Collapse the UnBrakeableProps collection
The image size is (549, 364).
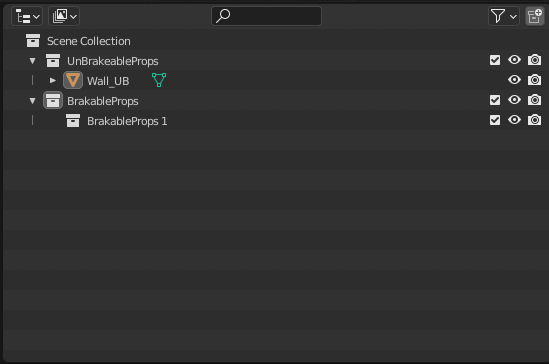coord(33,61)
